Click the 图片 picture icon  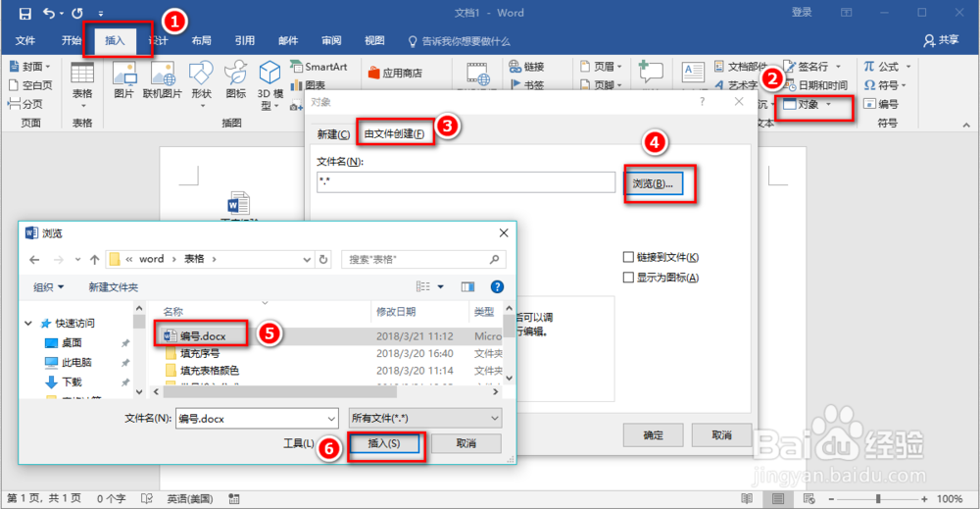pyautogui.click(x=123, y=80)
